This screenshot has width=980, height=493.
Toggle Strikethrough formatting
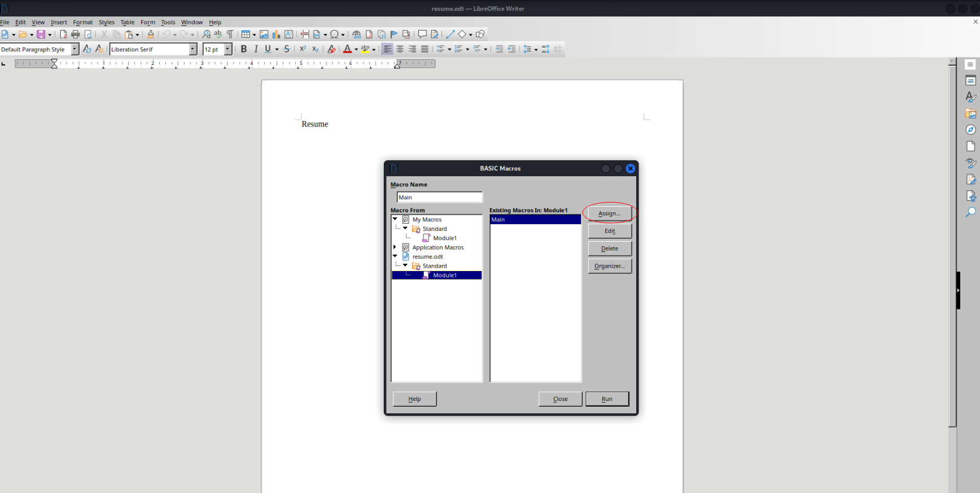click(287, 49)
